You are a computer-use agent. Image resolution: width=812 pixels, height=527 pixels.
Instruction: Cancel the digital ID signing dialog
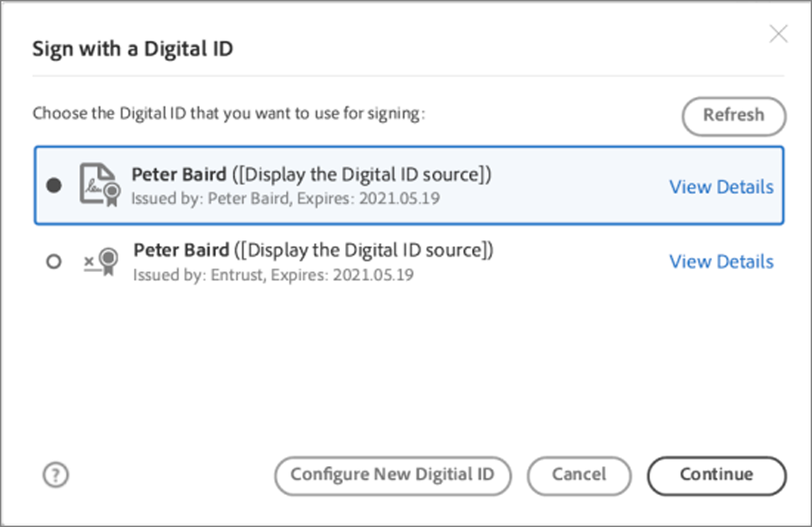pos(579,475)
